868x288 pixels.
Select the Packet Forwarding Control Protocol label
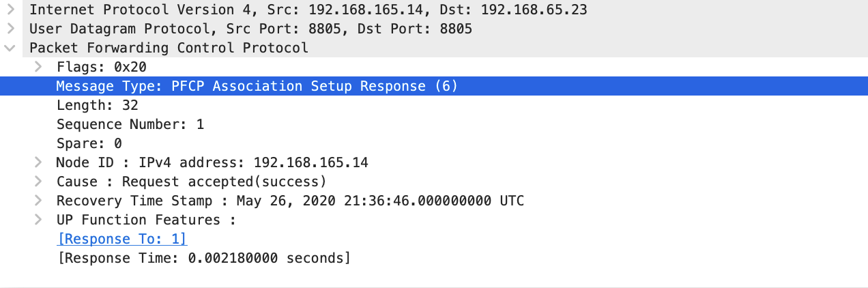tap(169, 48)
